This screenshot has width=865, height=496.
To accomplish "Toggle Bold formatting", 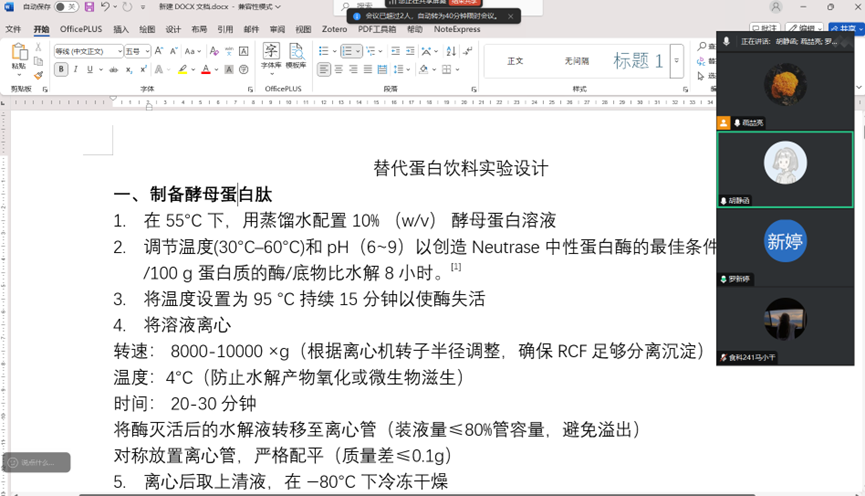I will [x=61, y=70].
